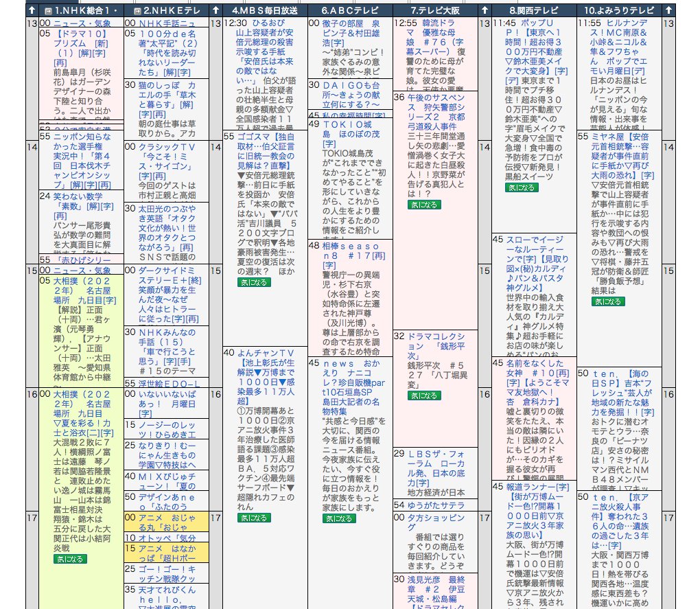Open ヒルナンデス! 11:55 program link
This screenshot has width=700, height=609.
pos(619,47)
